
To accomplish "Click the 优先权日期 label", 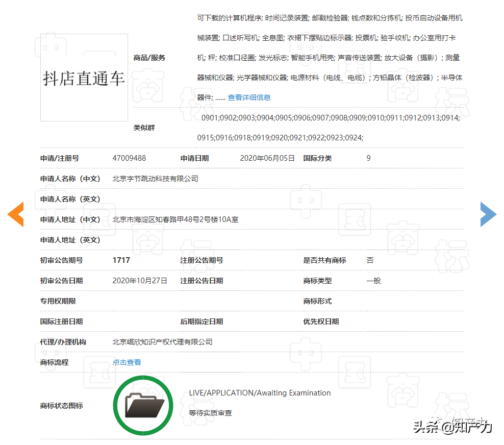I will [321, 322].
